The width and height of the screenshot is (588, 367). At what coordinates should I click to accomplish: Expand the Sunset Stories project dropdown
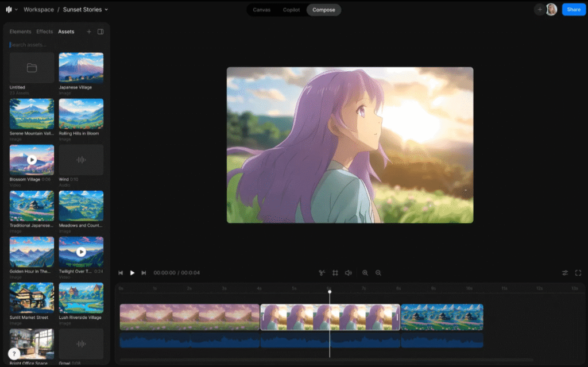coord(85,10)
